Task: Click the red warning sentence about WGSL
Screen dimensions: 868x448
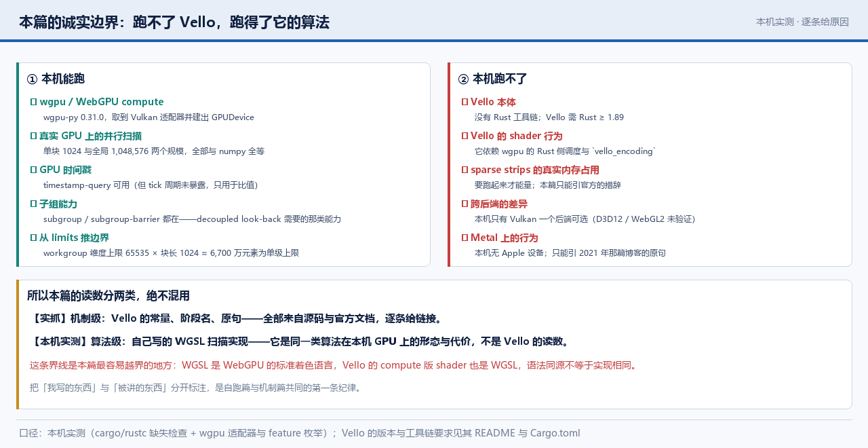Action: pyautogui.click(x=334, y=365)
